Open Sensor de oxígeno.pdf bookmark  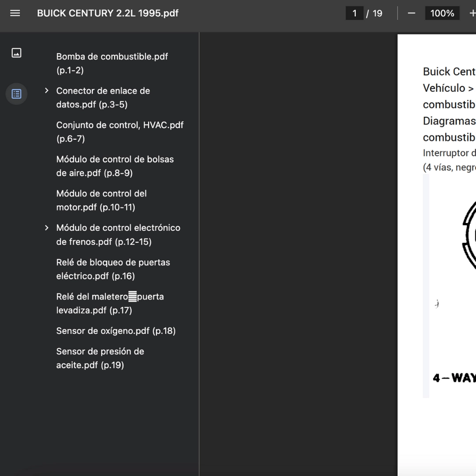(x=115, y=331)
